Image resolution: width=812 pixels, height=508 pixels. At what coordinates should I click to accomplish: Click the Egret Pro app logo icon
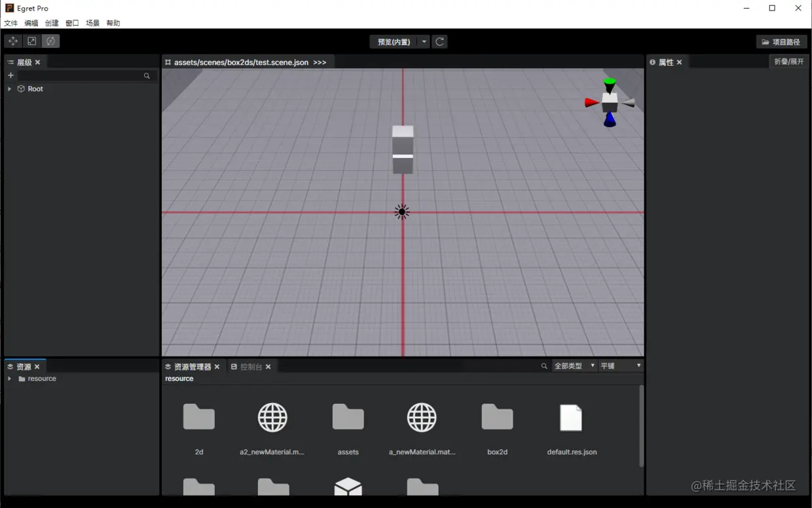click(9, 8)
